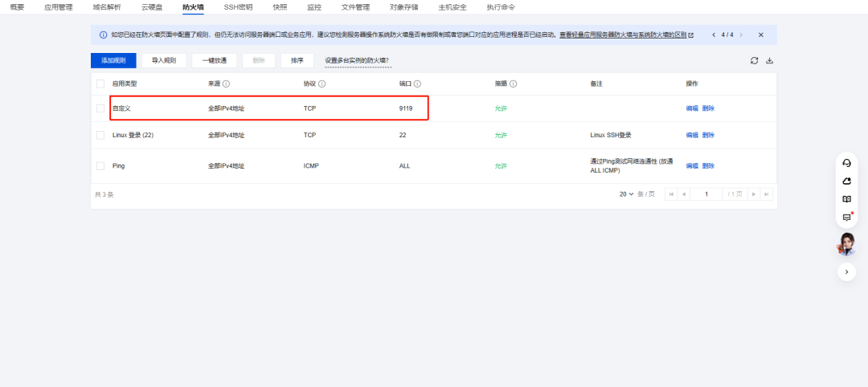Go to last page of rules
The width and height of the screenshot is (868, 387).
(766, 194)
